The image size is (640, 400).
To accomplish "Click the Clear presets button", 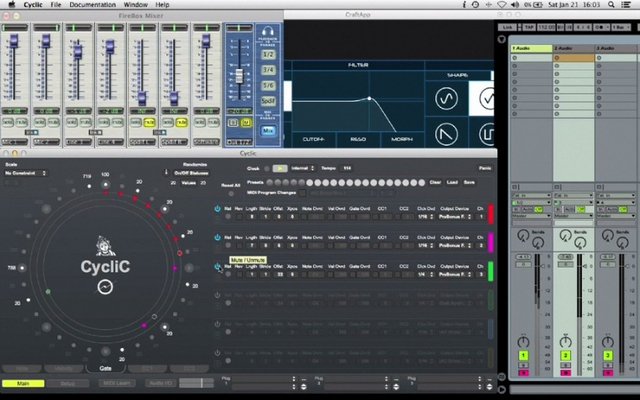I will tap(436, 182).
